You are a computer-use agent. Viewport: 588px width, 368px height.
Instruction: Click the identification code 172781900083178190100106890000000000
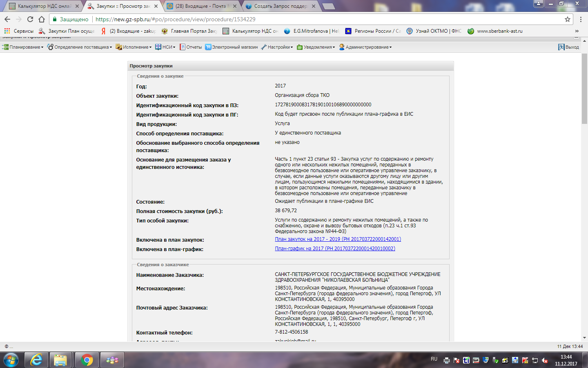pos(323,105)
